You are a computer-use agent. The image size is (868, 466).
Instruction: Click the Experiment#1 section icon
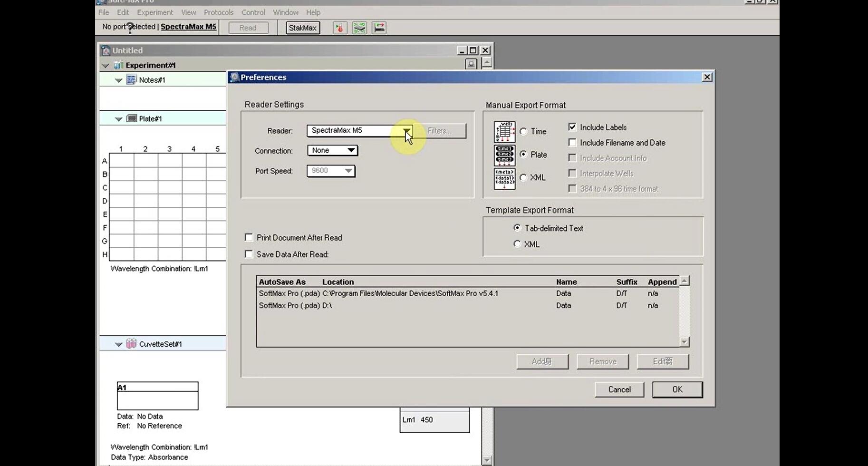click(118, 65)
